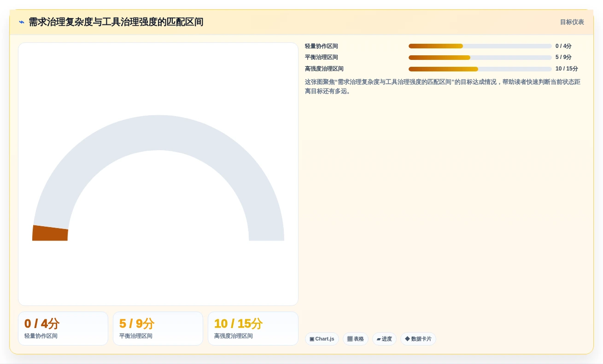Image resolution: width=603 pixels, height=364 pixels.
Task: Click the 0 / 4分 data card
Action: coord(63,329)
